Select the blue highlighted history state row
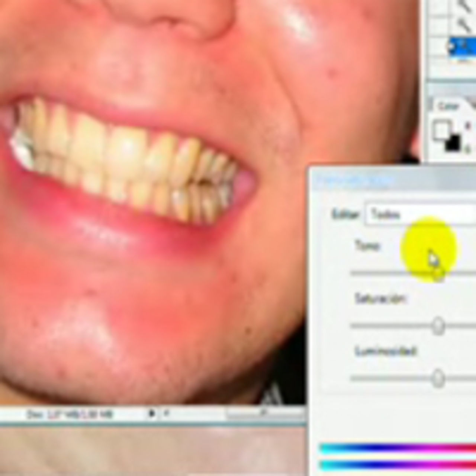 462,47
